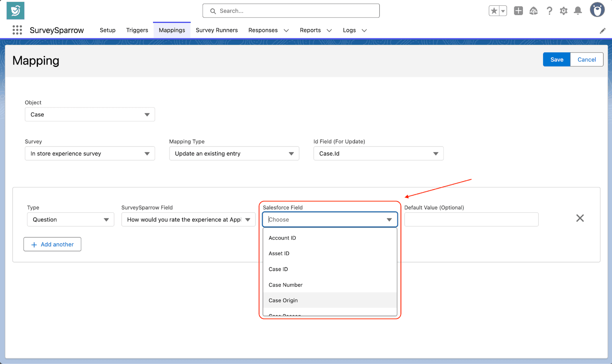This screenshot has width=612, height=364.
Task: Open the Survey Runners tab
Action: pyautogui.click(x=216, y=30)
